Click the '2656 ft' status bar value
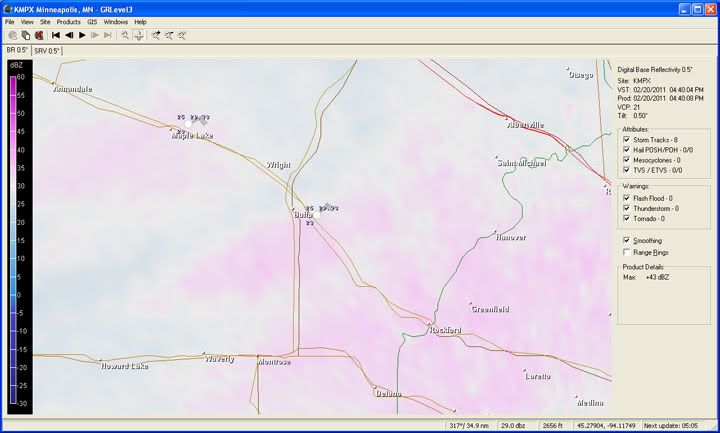Viewport: 720px width, 433px height. [x=552, y=426]
